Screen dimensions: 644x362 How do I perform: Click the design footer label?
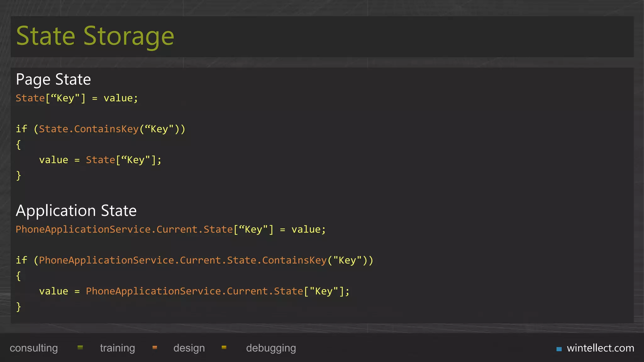[x=189, y=348]
